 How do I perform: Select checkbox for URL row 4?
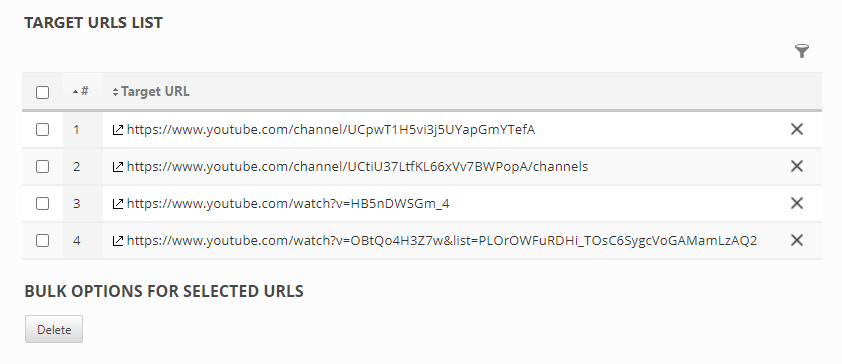[42, 241]
